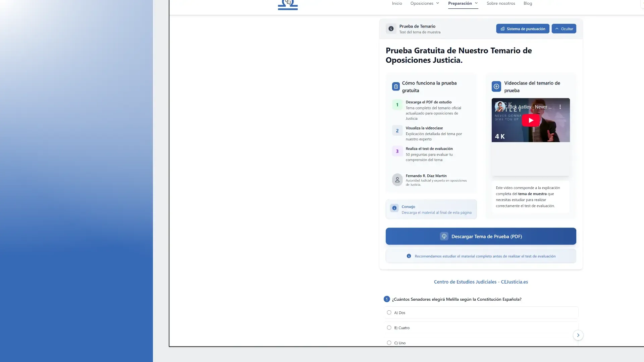644x362 pixels.
Task: Click the right chevron arrow navigation circle
Action: [x=578, y=335]
